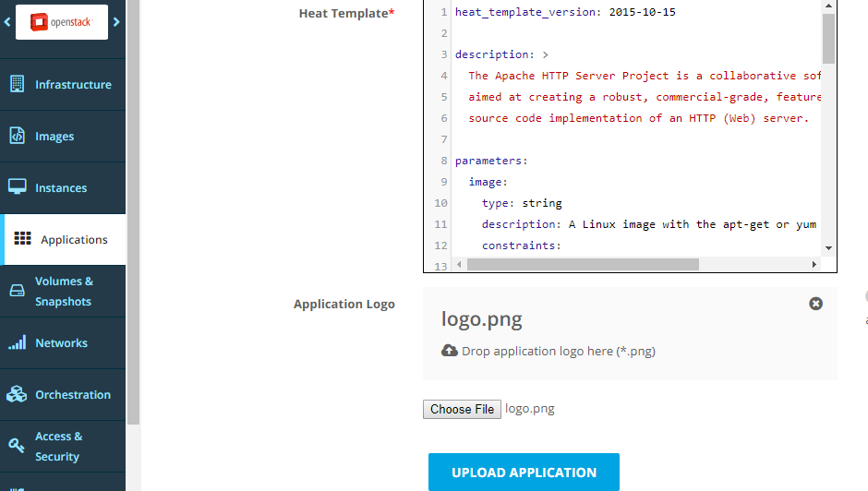Click the Instances monitor icon
This screenshot has width=868, height=491.
(x=17, y=187)
